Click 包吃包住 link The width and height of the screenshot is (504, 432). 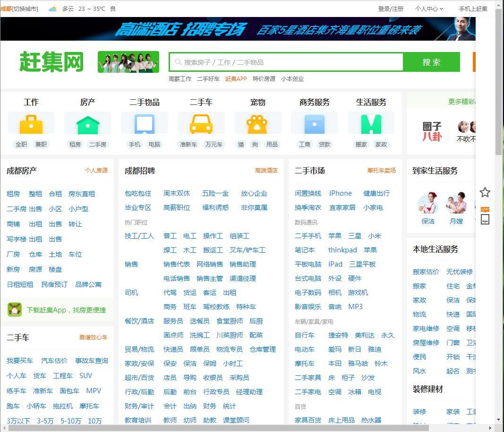(138, 193)
